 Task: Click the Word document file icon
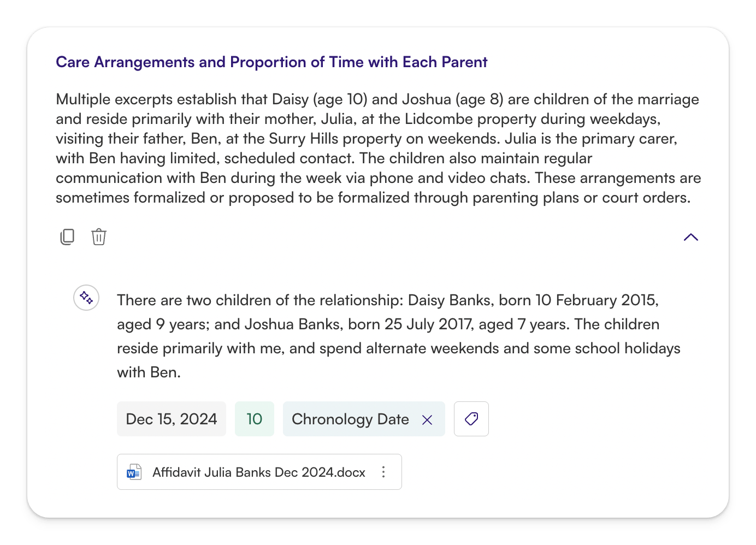click(134, 472)
